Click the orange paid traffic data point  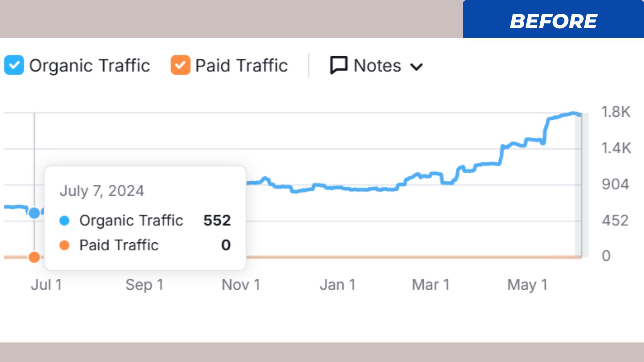34,257
